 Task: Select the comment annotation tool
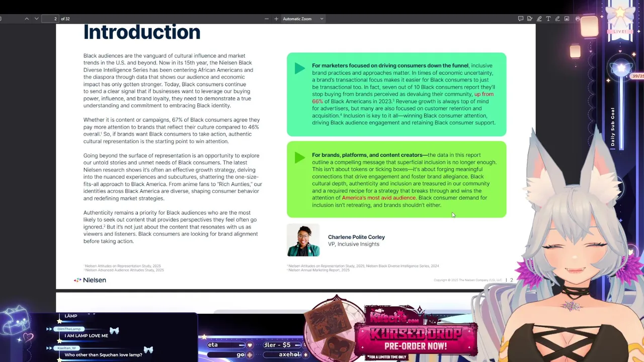[x=521, y=19]
